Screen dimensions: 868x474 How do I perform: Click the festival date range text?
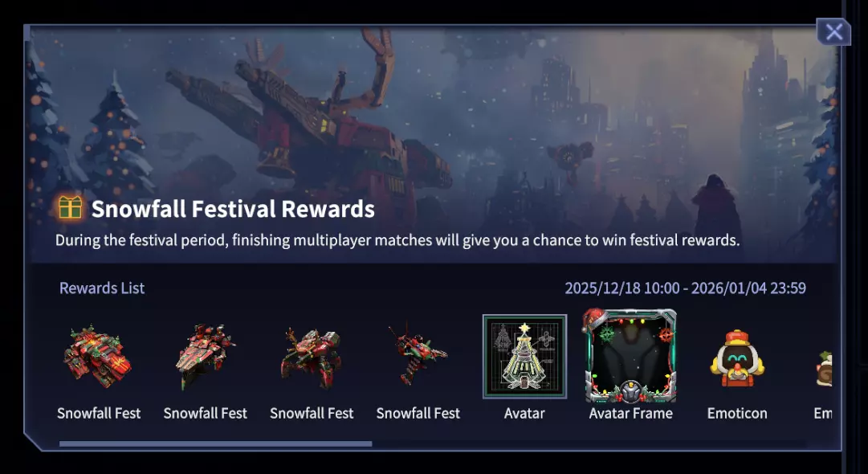coord(685,288)
